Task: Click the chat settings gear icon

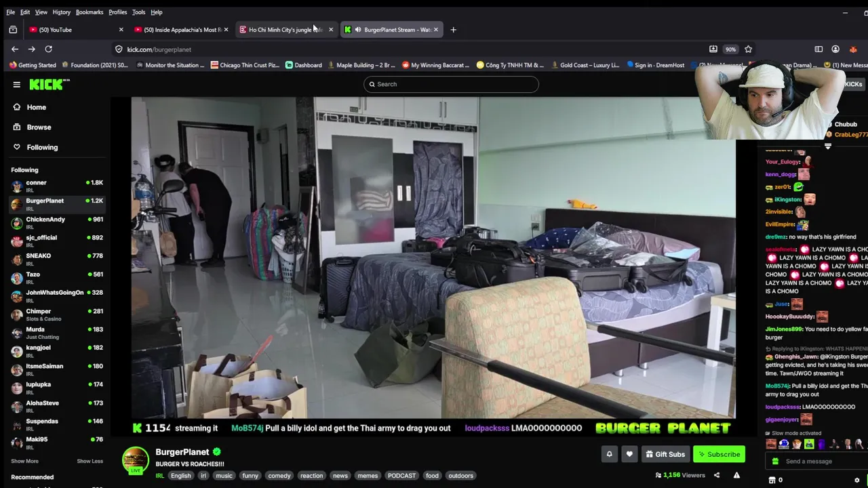Action: coord(857,480)
